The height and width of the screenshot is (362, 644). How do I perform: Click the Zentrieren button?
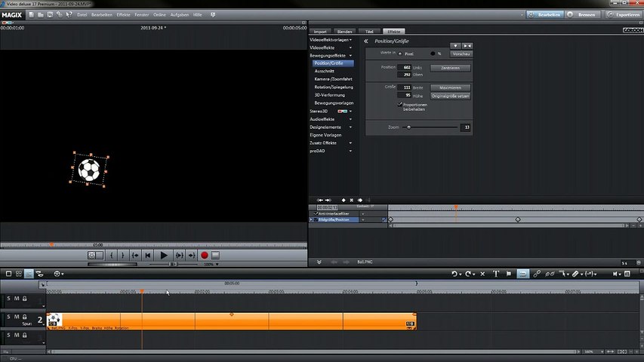(x=449, y=68)
